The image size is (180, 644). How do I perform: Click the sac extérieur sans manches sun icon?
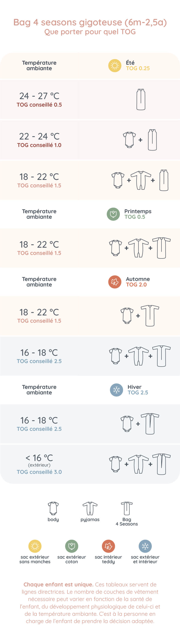35,546
